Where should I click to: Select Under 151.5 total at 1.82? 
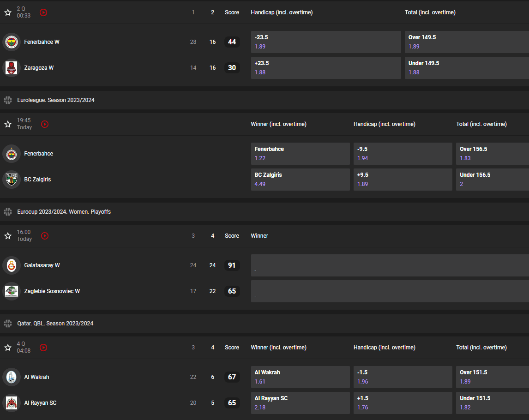pyautogui.click(x=493, y=403)
